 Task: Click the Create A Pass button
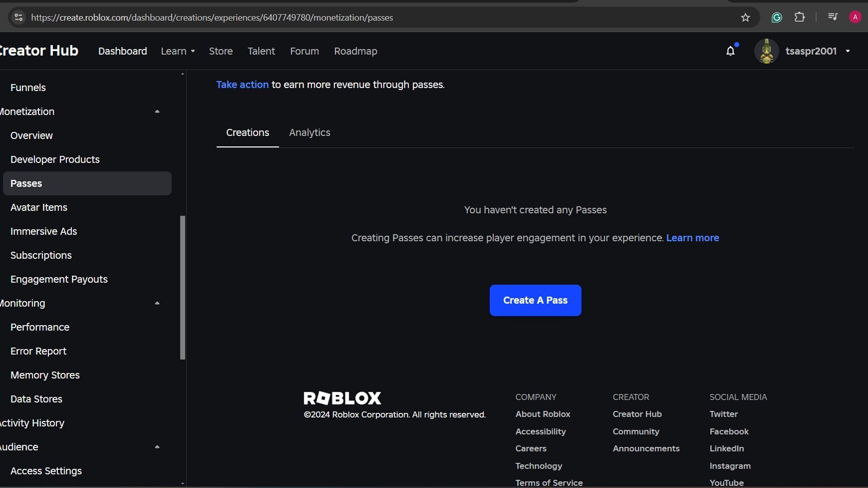535,300
